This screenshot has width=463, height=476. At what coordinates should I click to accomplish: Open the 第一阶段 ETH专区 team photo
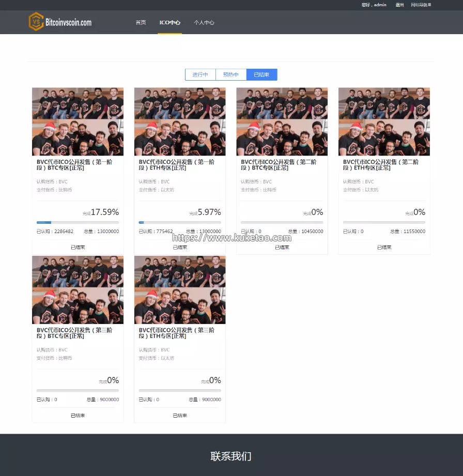tap(180, 122)
